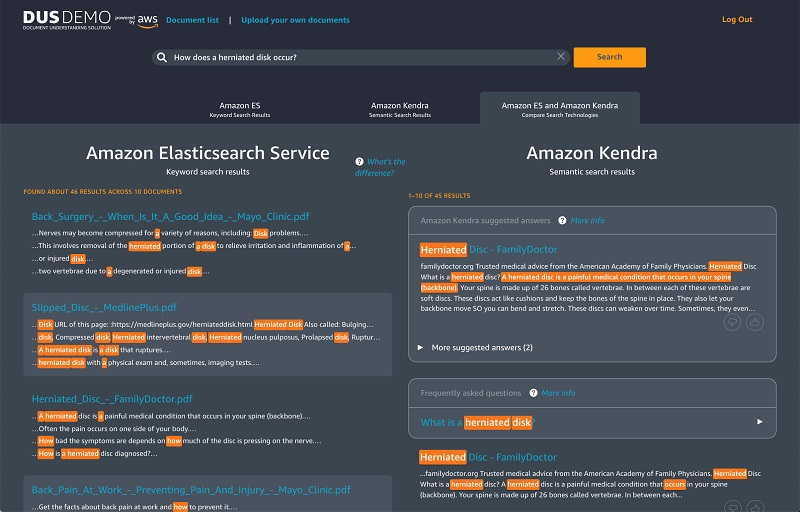Click snippet 'A herniated disk is a disk that ruptures'
800x512 pixels.
coord(101,350)
